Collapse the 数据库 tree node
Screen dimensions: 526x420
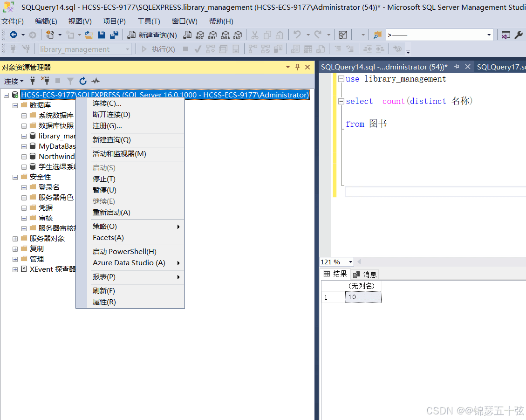coord(15,105)
